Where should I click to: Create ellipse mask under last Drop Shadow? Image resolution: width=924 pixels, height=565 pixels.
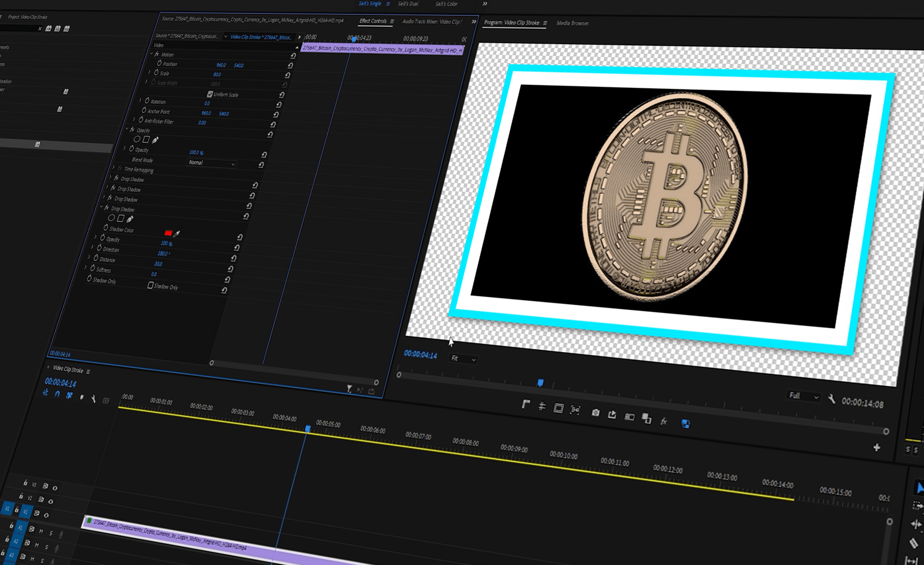(111, 218)
